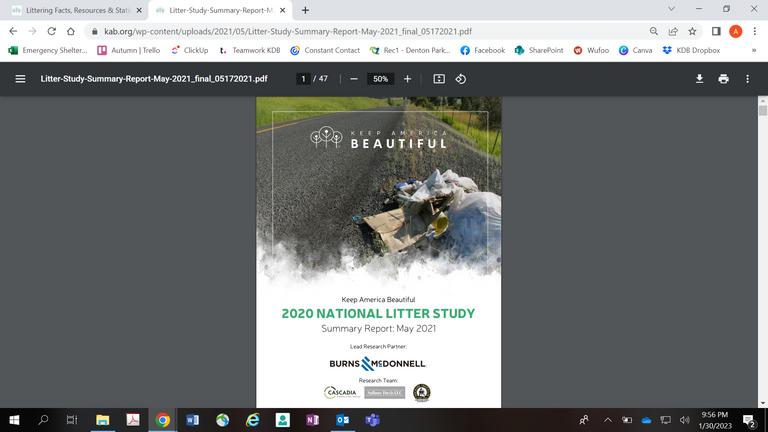Show hidden system tray icons

pyautogui.click(x=607, y=420)
